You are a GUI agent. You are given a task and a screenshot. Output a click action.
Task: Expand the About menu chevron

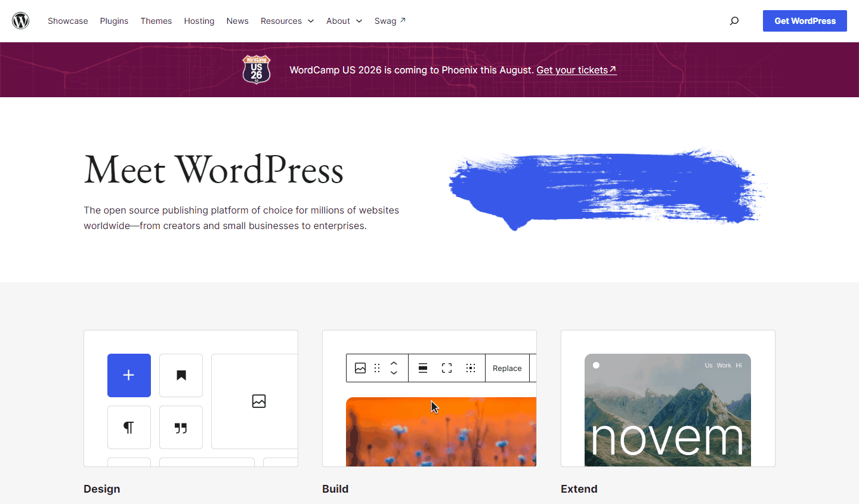point(359,21)
